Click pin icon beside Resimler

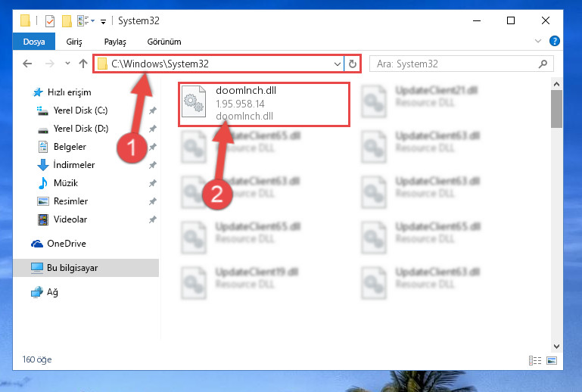[153, 201]
